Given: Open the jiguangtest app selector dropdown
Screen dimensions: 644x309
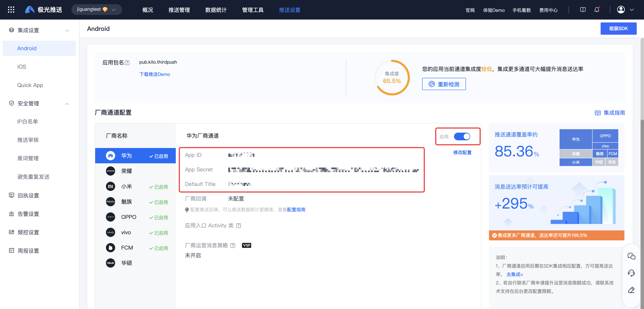Looking at the screenshot, I should (97, 10).
